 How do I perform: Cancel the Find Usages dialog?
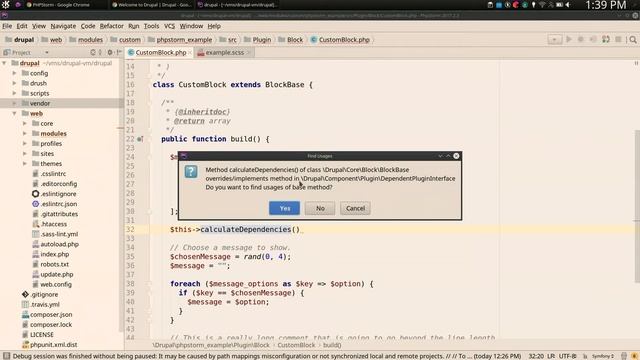[356, 208]
